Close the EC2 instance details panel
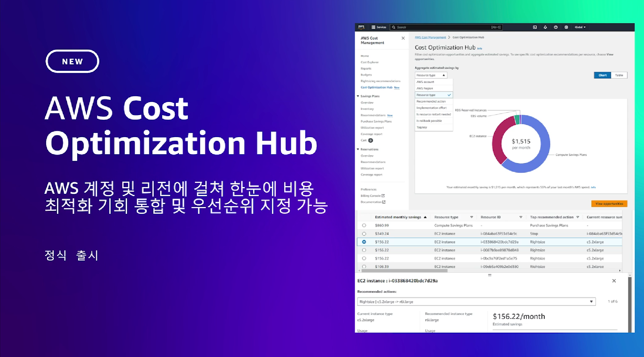Viewport: 644px width, 357px height. tap(614, 281)
